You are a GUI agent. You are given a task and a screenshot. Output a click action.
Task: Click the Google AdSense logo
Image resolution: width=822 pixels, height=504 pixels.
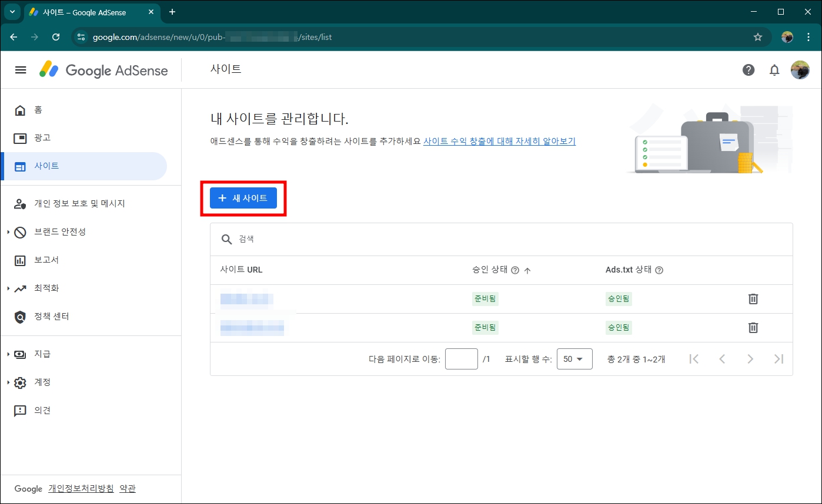pyautogui.click(x=103, y=70)
